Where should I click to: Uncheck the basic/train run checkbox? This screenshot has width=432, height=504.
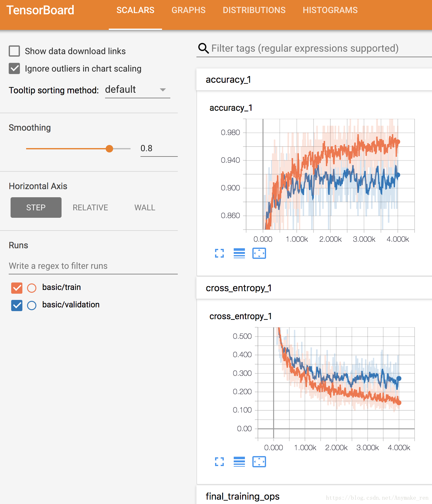17,288
